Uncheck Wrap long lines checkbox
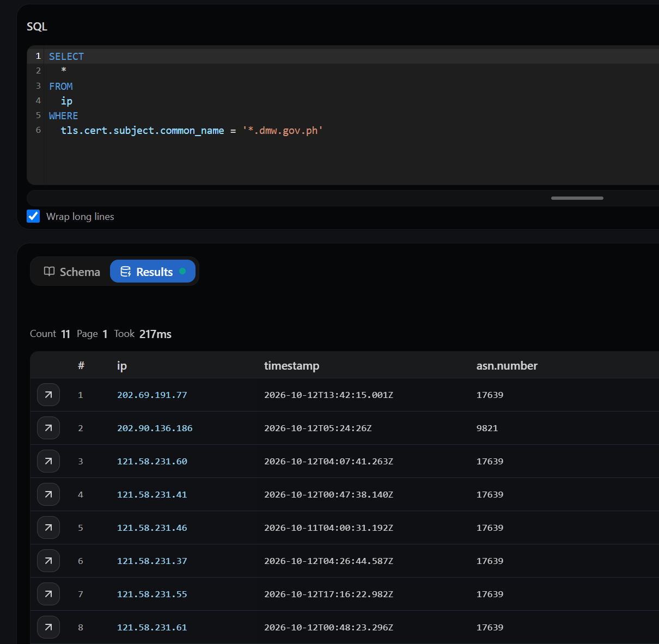This screenshot has height=644, width=659. pos(33,216)
